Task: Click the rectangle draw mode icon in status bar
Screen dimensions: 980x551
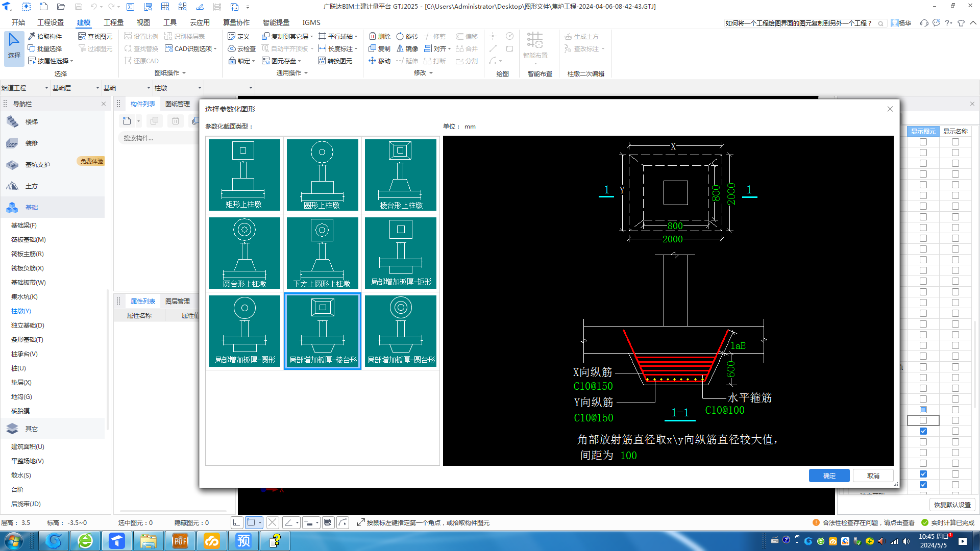Action: [251, 522]
